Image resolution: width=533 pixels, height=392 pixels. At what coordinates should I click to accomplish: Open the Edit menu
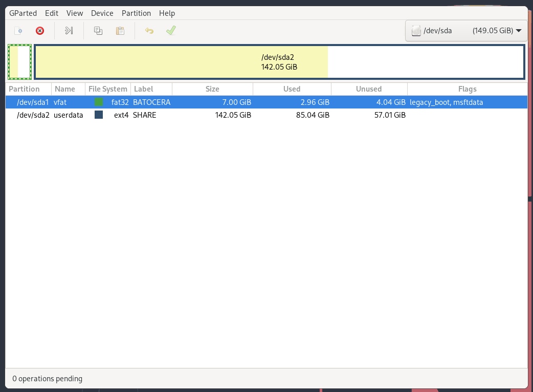coord(52,13)
